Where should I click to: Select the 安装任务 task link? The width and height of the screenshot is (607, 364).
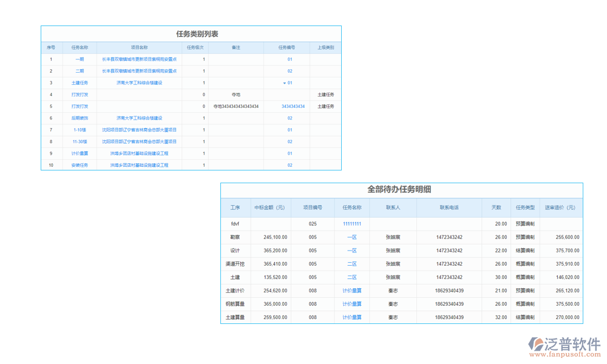tap(80, 165)
